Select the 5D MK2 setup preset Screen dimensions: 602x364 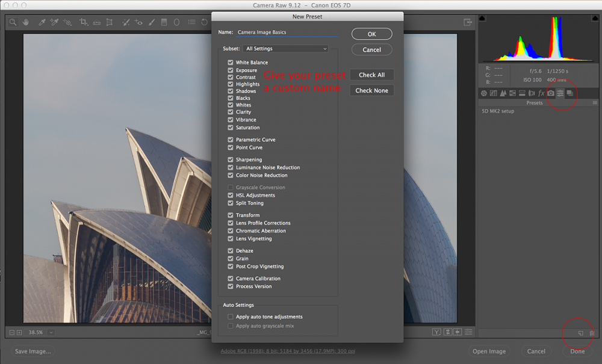(498, 111)
